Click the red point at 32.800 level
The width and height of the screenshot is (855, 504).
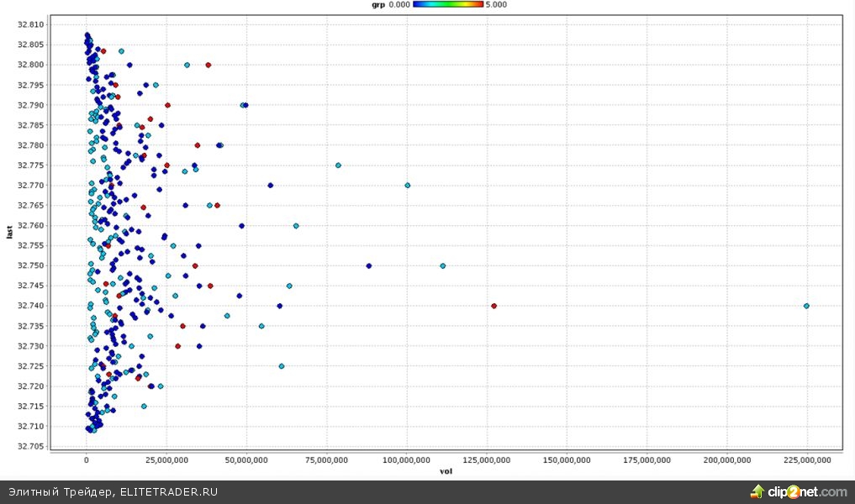tap(208, 65)
